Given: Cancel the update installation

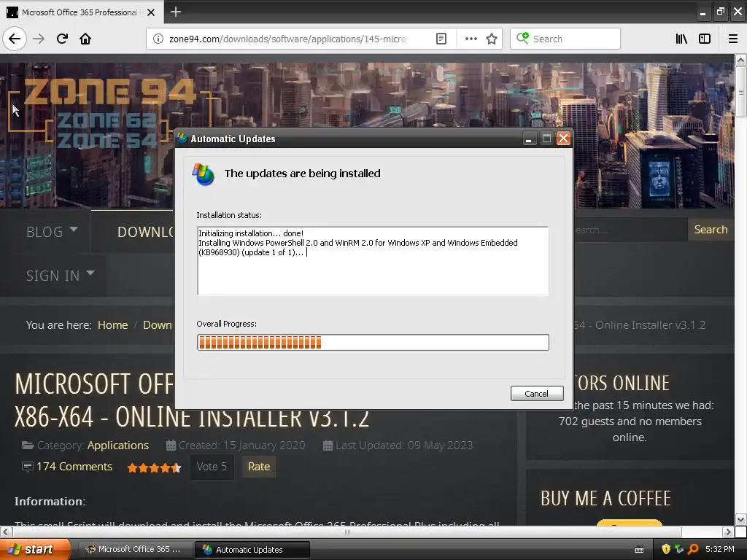Looking at the screenshot, I should point(537,393).
